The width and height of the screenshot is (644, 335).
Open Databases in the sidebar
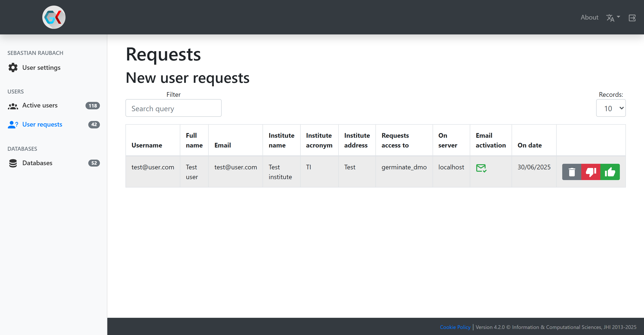[x=37, y=163]
